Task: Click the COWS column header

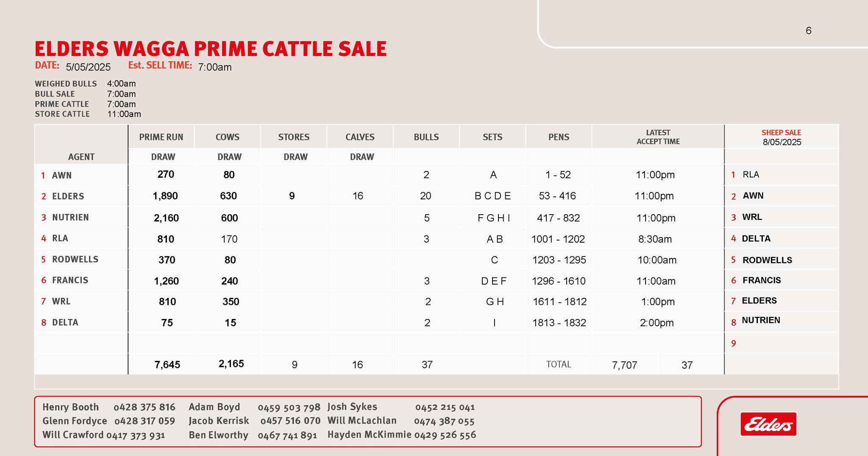Action: (228, 137)
